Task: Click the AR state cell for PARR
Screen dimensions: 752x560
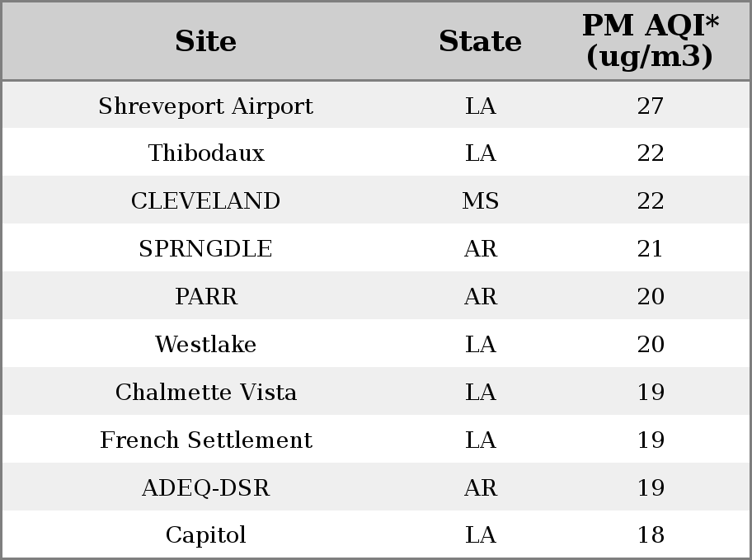Action: pyautogui.click(x=480, y=296)
